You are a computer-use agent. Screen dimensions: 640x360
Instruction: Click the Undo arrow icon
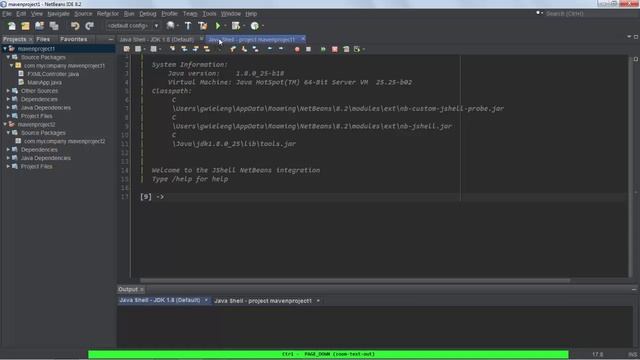coord(75,26)
